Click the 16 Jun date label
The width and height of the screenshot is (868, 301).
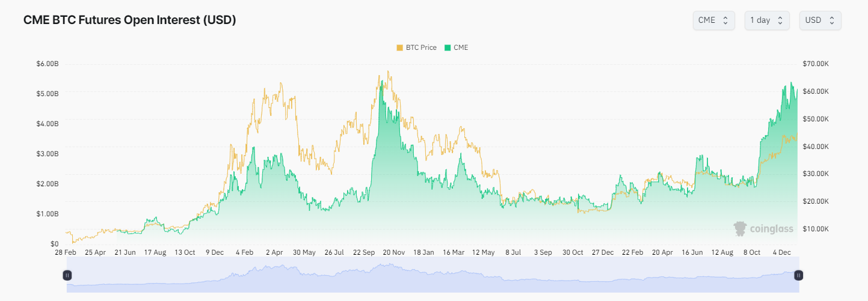point(693,253)
